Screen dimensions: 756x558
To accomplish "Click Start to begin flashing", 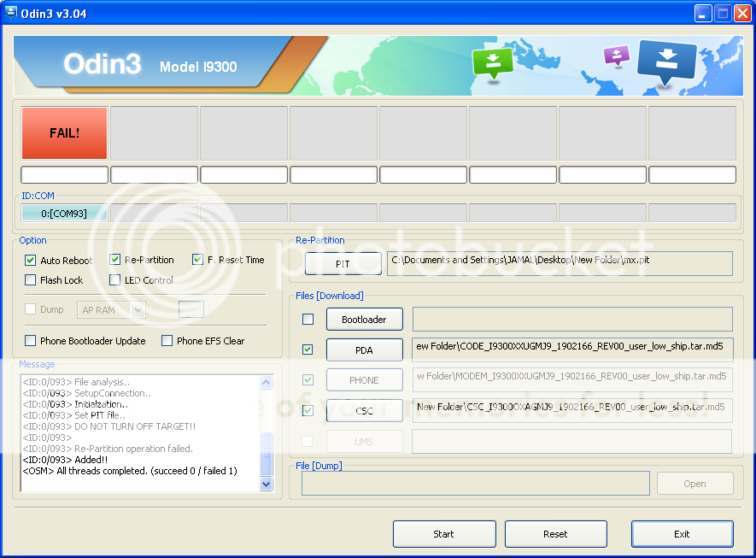I will click(444, 533).
